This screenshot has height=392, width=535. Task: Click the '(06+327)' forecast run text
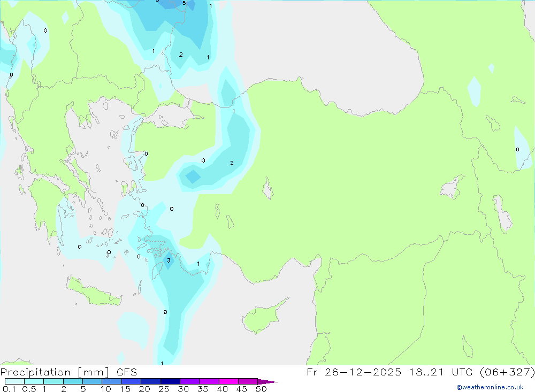coord(507,372)
